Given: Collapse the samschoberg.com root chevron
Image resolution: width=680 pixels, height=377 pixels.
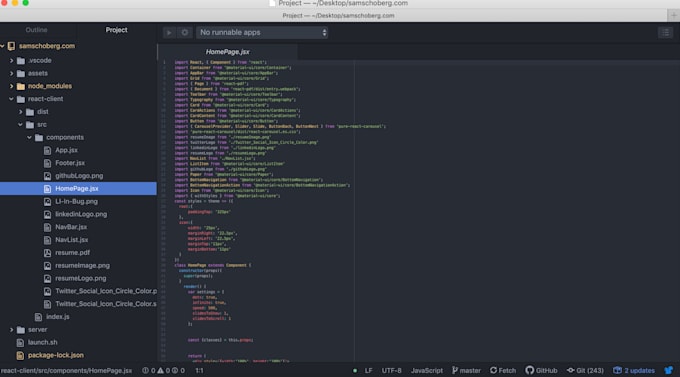Looking at the screenshot, I should [x=3, y=46].
